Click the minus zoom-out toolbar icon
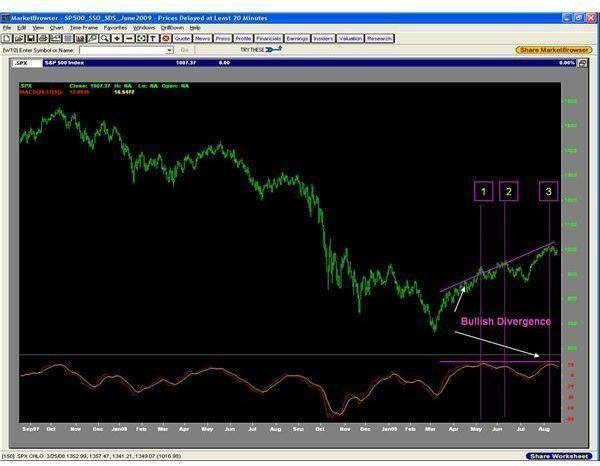 (x=129, y=38)
